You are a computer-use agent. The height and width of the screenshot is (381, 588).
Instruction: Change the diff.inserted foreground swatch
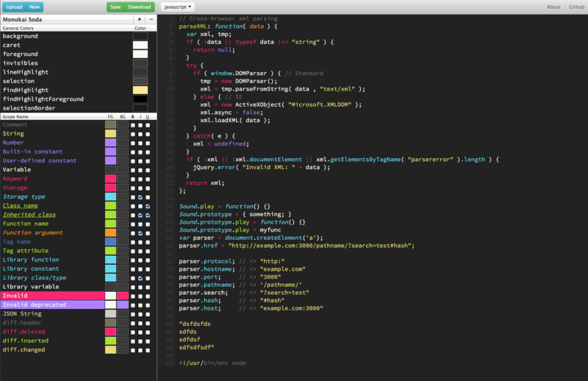pos(111,341)
